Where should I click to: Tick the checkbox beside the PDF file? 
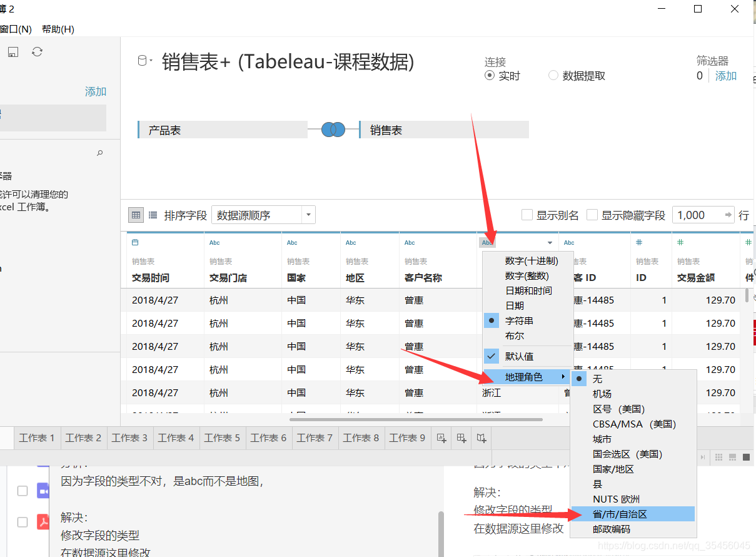23,522
